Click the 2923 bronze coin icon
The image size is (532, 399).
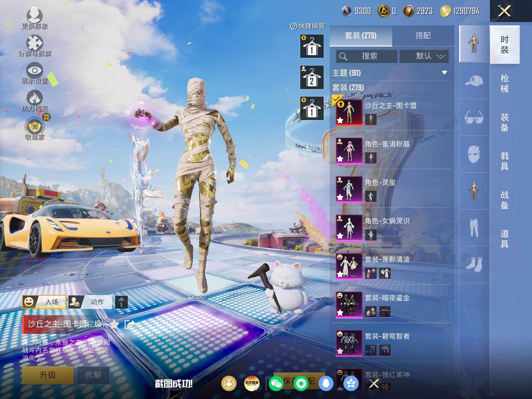408,11
